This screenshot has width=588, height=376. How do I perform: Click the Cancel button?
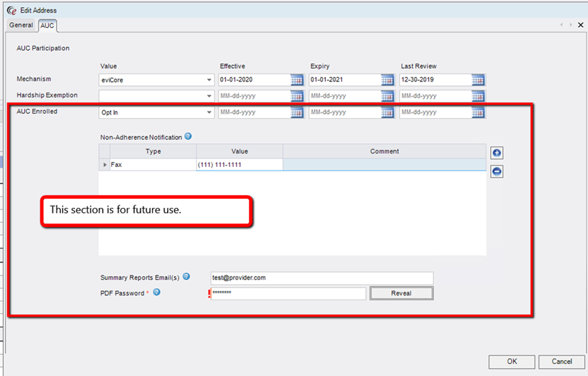(x=562, y=362)
